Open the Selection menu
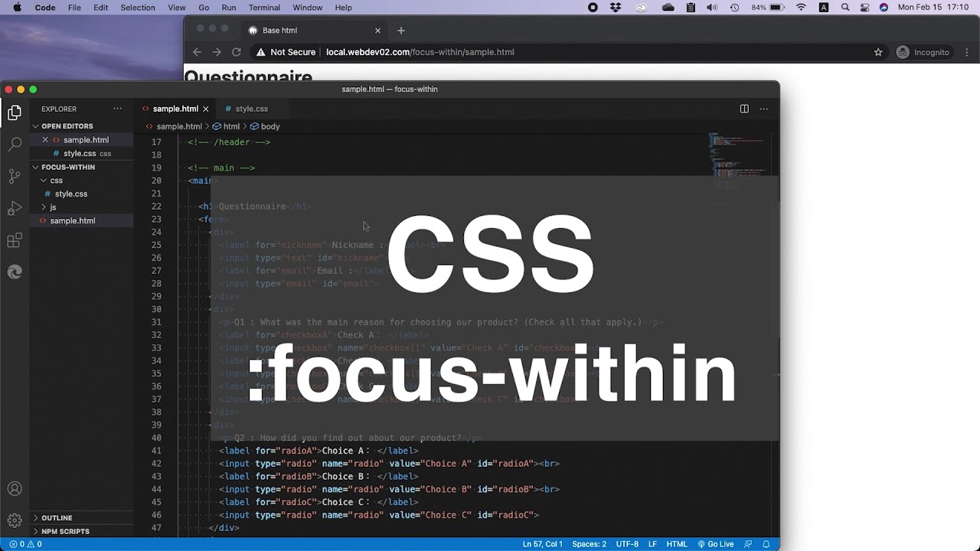Screen dimensions: 980x551 point(138,8)
